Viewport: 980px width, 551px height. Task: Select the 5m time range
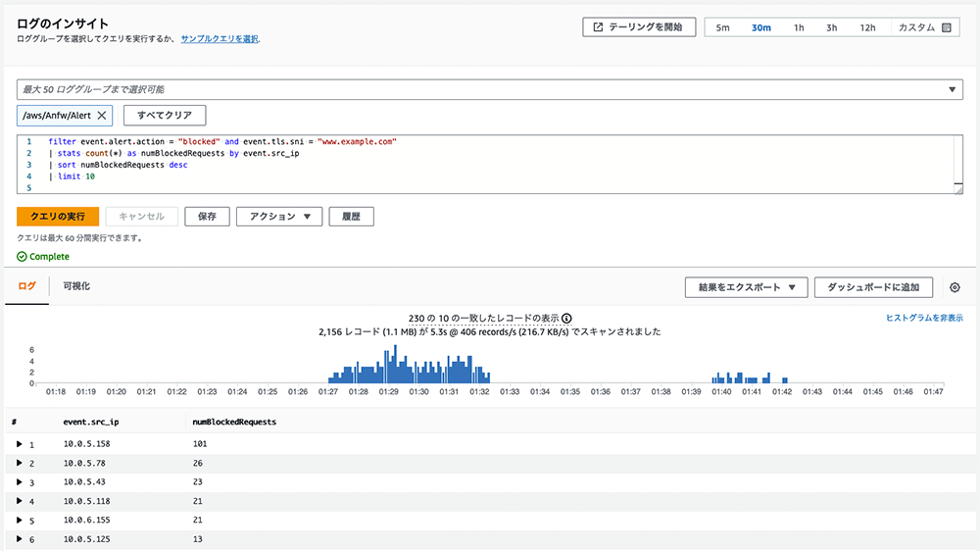pos(722,27)
